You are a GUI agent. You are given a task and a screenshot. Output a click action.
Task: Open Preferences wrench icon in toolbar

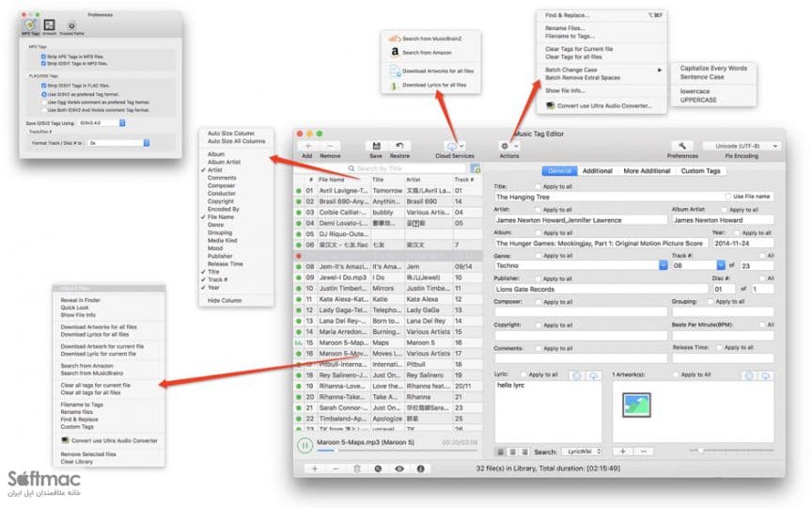click(682, 146)
